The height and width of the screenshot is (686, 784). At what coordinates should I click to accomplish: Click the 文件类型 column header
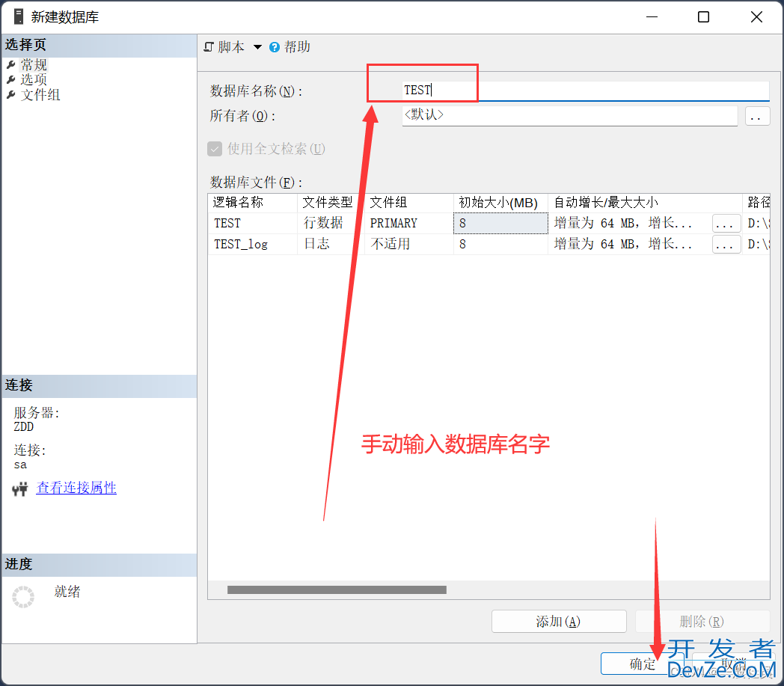coord(331,203)
